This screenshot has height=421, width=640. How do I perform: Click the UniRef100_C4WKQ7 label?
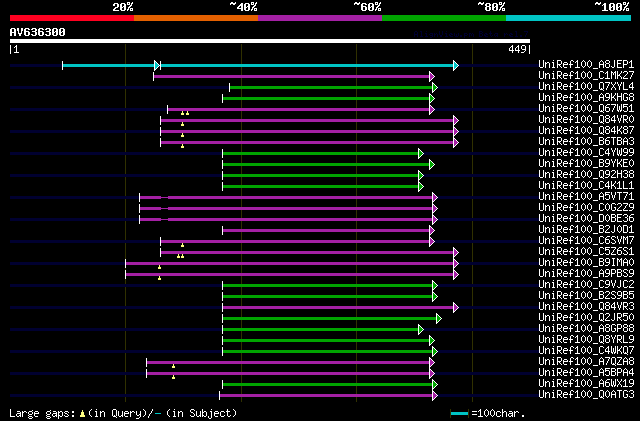click(x=586, y=351)
